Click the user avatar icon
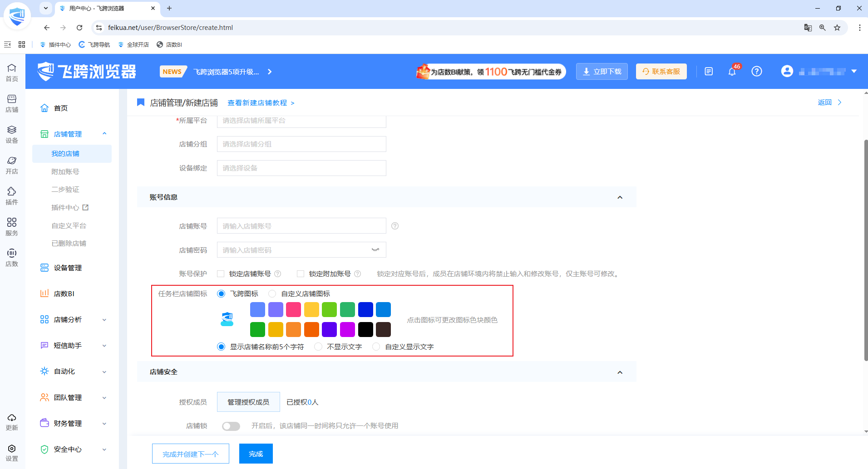This screenshot has height=469, width=868. click(x=787, y=71)
